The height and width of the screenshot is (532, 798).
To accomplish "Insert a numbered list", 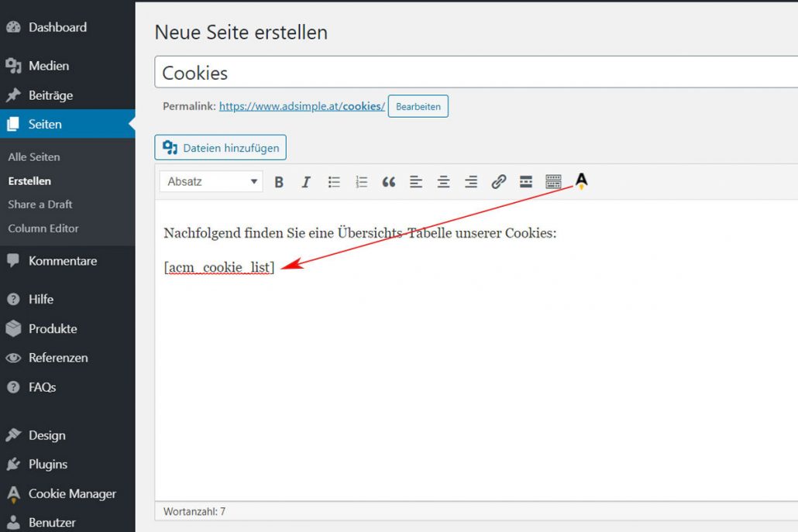I will pos(361,181).
